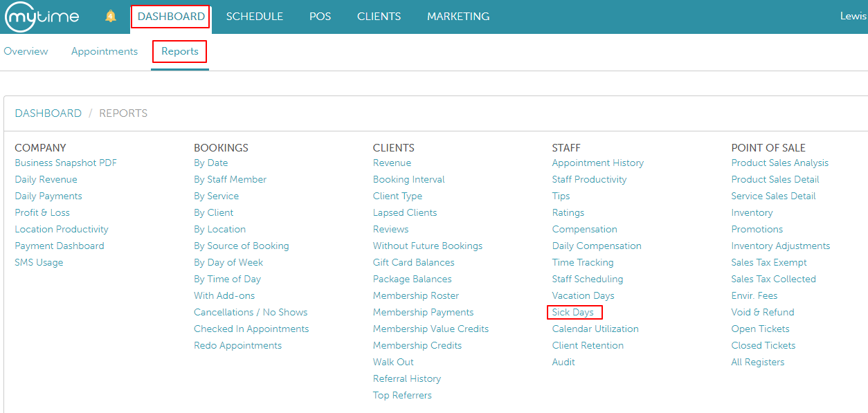Open By Day of Week report
868x413 pixels.
(x=228, y=263)
